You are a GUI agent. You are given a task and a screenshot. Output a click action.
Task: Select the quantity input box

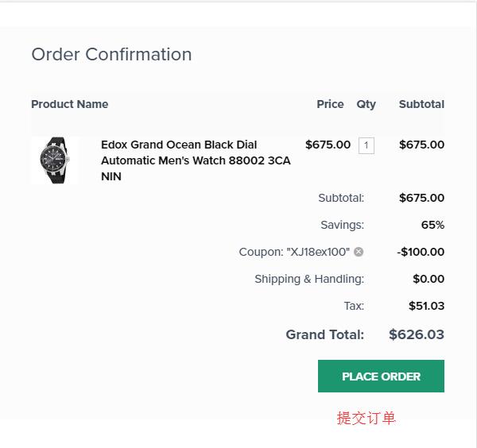point(366,145)
